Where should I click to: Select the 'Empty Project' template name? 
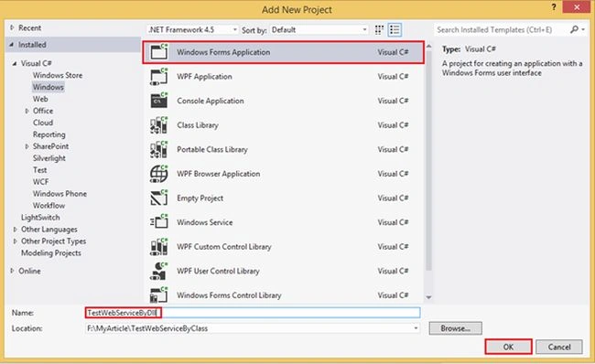pyautogui.click(x=200, y=198)
